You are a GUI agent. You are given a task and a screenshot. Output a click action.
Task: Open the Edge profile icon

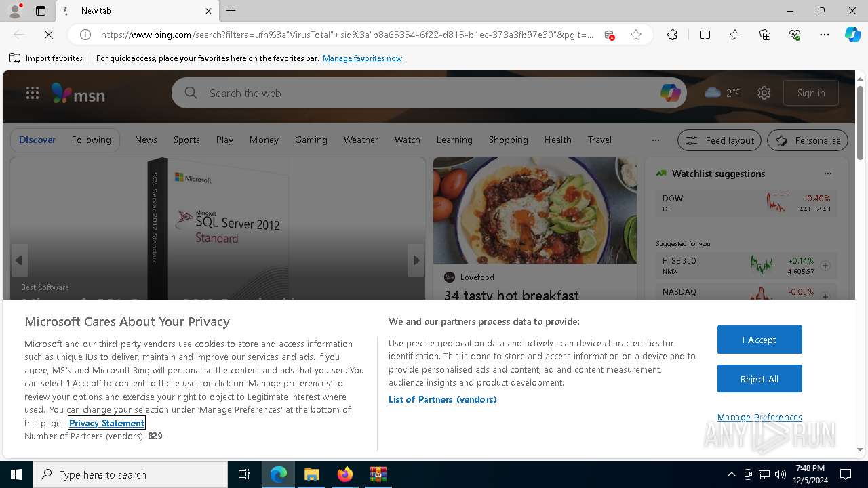click(15, 11)
